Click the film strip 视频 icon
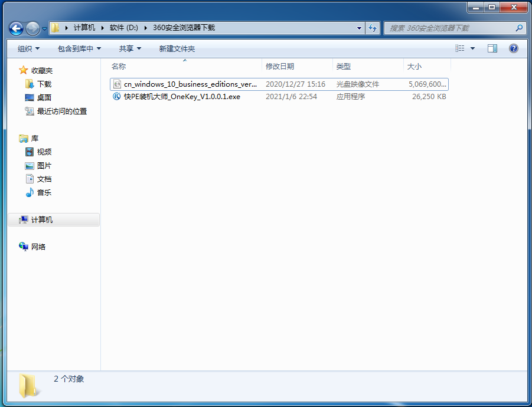 30,152
